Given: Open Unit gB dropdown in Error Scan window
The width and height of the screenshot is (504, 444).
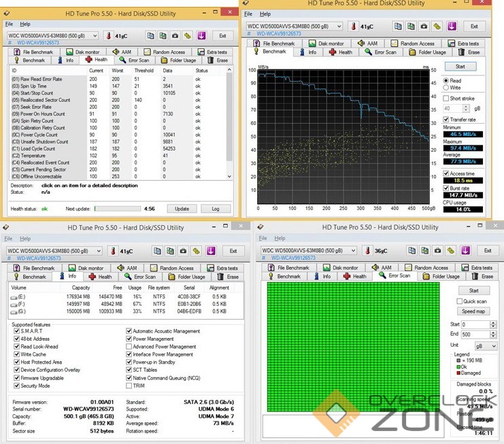Looking at the screenshot, I should point(486,346).
